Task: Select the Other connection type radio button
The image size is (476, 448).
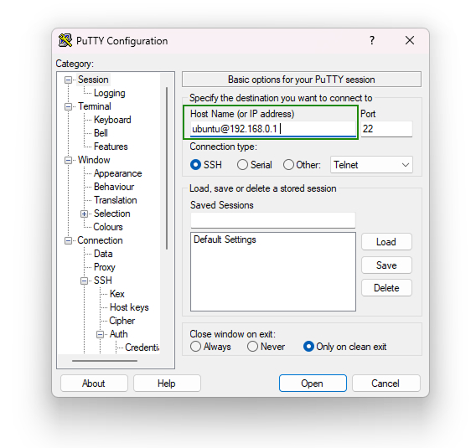Action: tap(288, 165)
